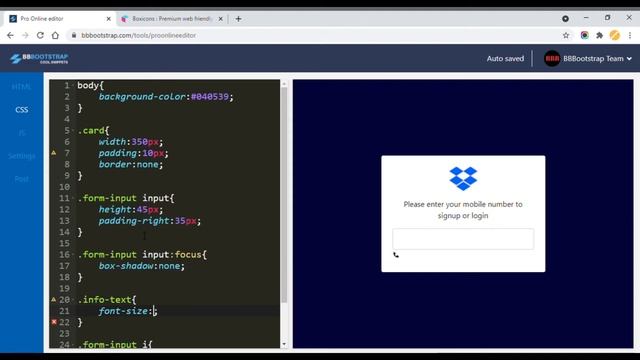
Task: Click the address bar URL
Action: pos(138,36)
